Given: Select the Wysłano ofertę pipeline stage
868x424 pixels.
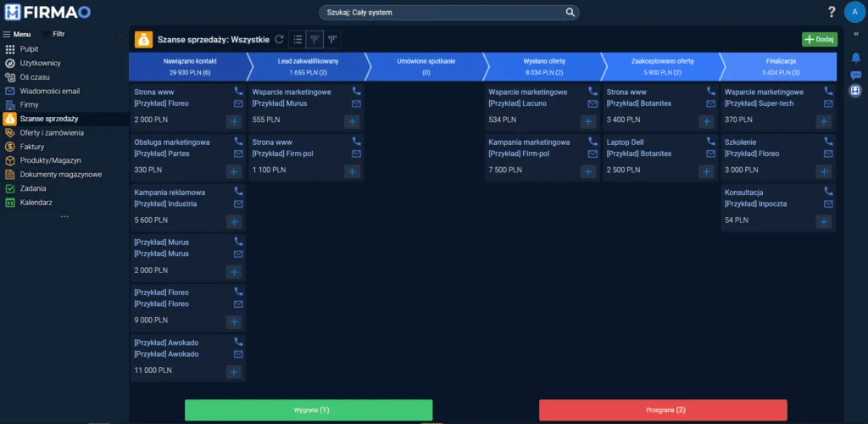Looking at the screenshot, I should pos(543,67).
